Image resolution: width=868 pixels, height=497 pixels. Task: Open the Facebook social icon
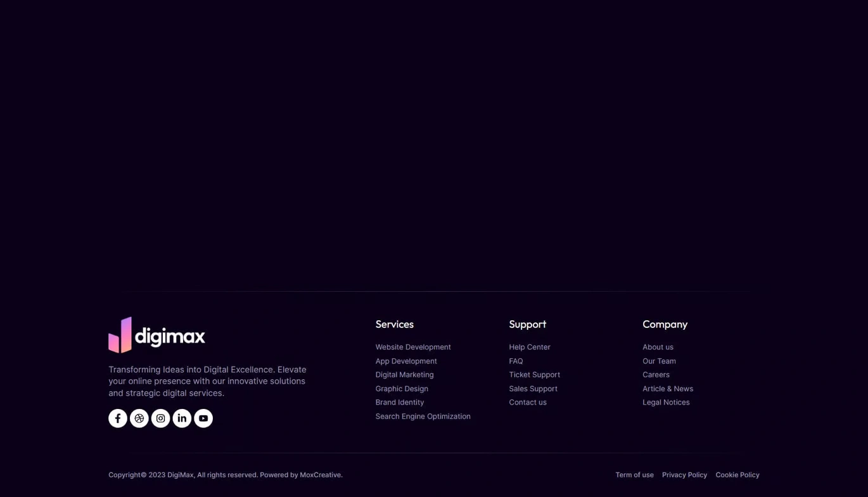click(x=118, y=418)
